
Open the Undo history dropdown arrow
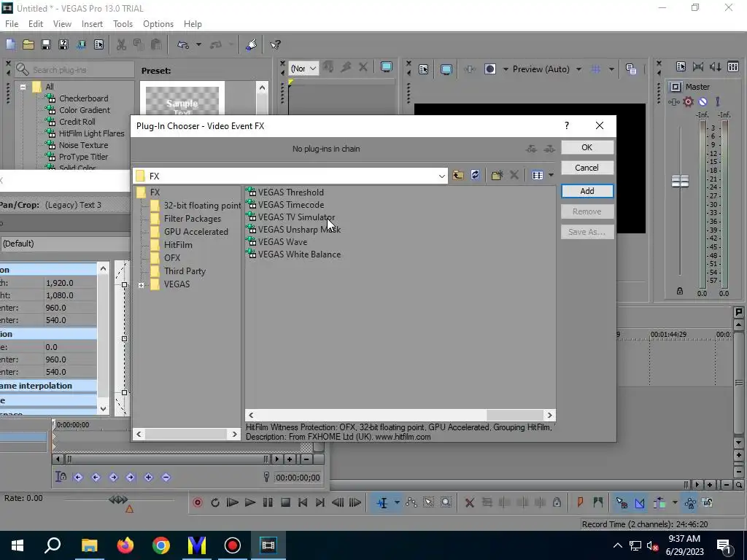pyautogui.click(x=198, y=44)
